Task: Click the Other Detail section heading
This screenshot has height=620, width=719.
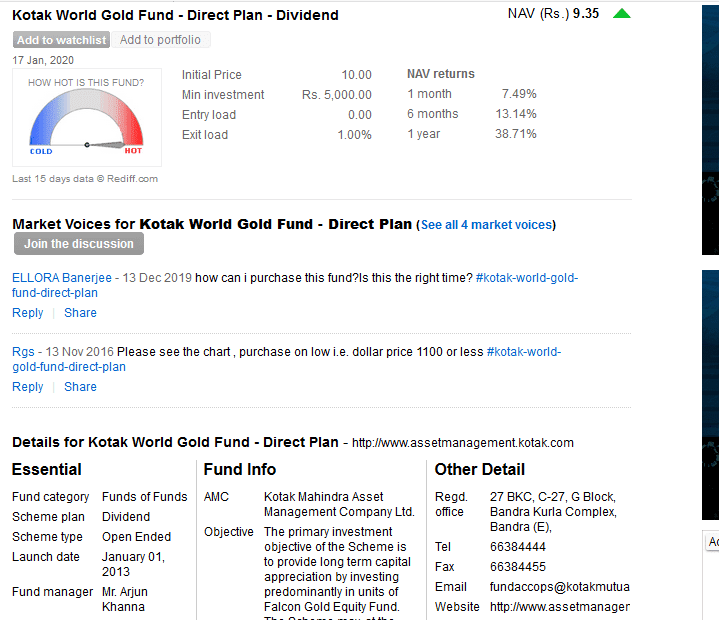Action: pyautogui.click(x=480, y=470)
